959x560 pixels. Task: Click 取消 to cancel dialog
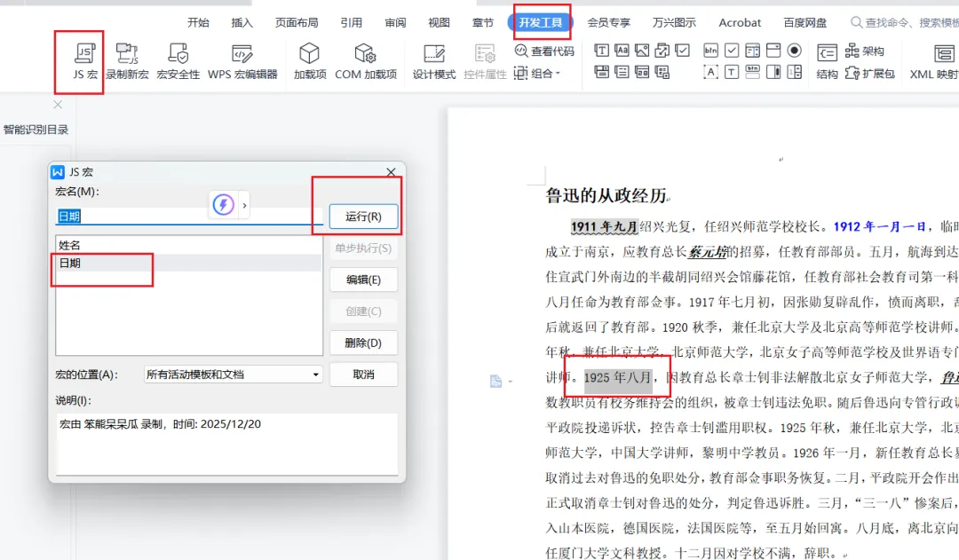point(363,375)
